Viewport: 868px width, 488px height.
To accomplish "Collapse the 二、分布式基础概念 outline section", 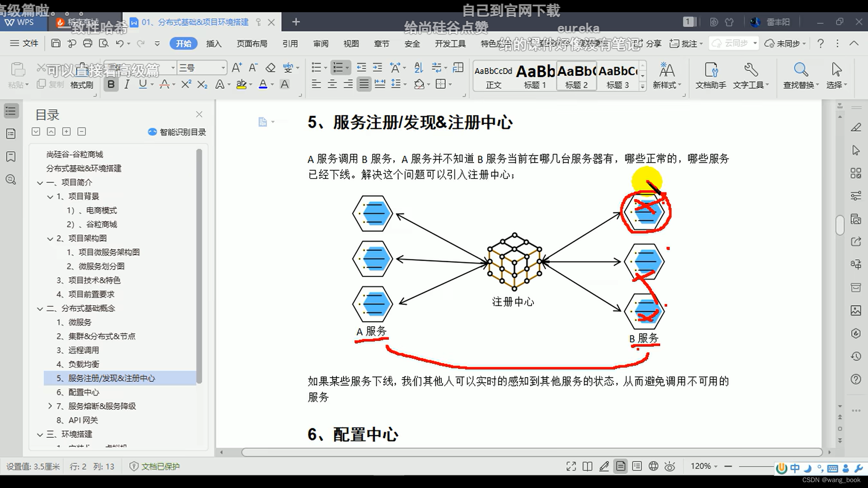I will tap(40, 308).
